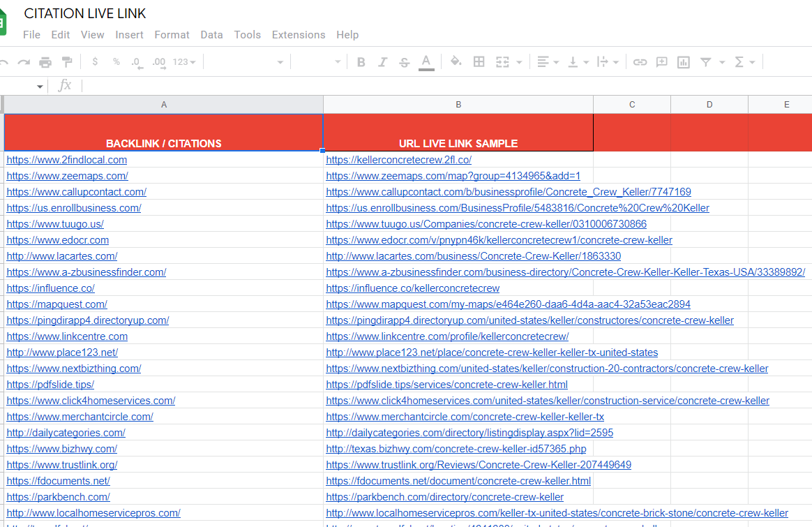Open the Help menu
Screen dimensions: 812x527
pyautogui.click(x=347, y=35)
